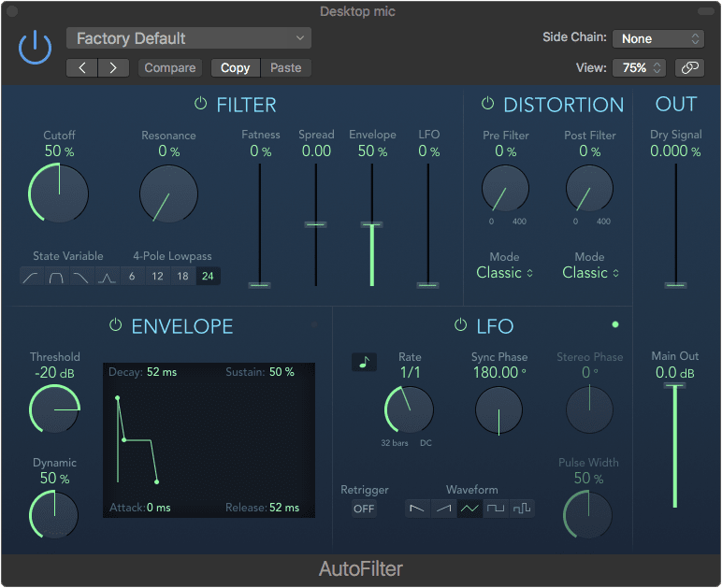Click the Attack 0 ms value
The image size is (722, 588).
tap(159, 508)
